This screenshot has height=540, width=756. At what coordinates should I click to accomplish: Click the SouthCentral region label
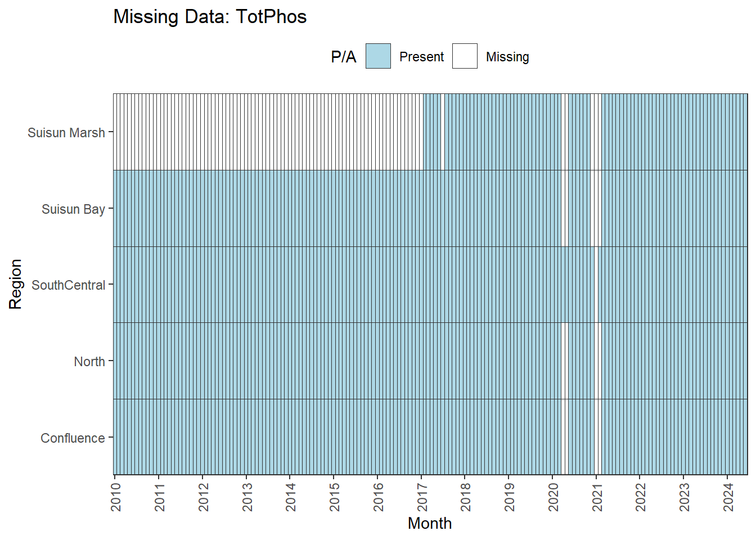tap(68, 285)
